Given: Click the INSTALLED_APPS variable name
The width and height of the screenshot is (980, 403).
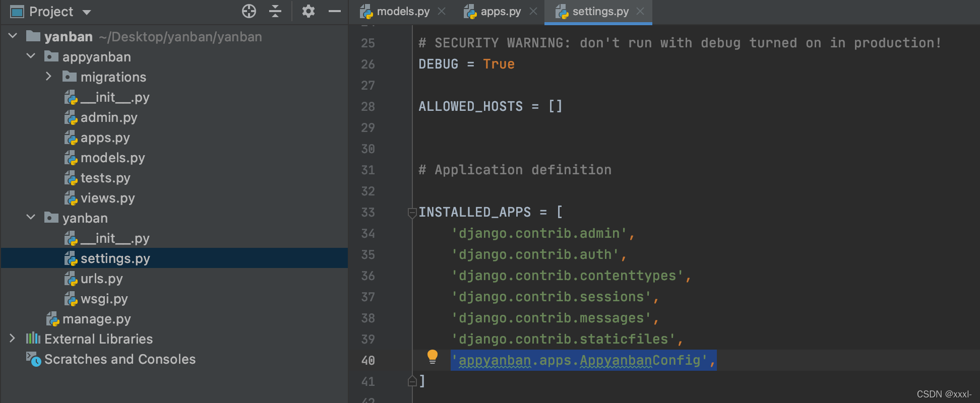Looking at the screenshot, I should [x=475, y=213].
